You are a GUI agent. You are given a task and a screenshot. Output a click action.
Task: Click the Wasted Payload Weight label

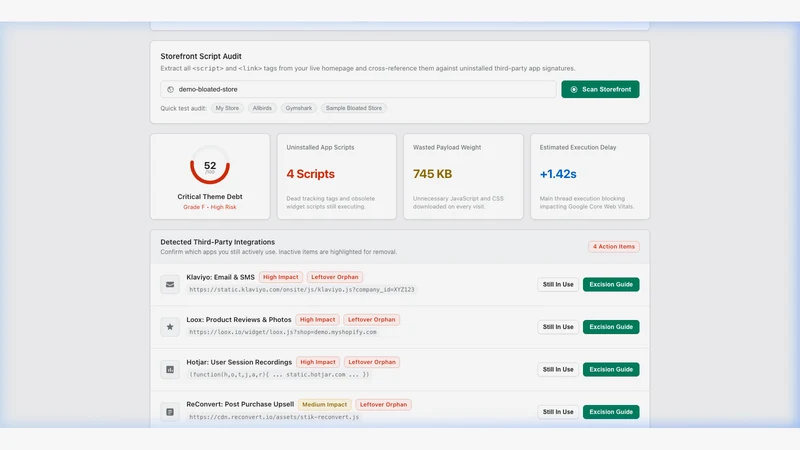[x=447, y=147]
